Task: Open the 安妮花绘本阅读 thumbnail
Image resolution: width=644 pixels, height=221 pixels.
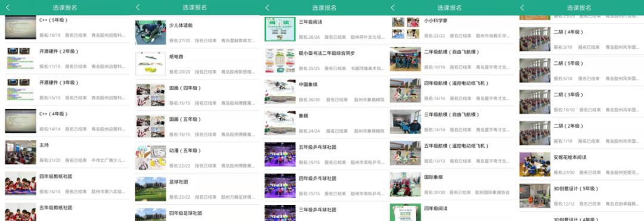Action: tap(535, 164)
